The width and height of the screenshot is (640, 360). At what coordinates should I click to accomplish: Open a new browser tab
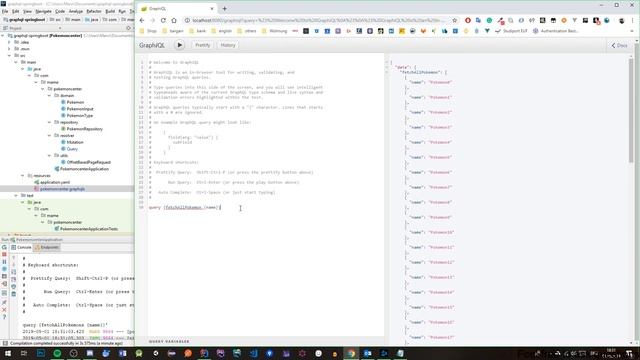(224, 8)
